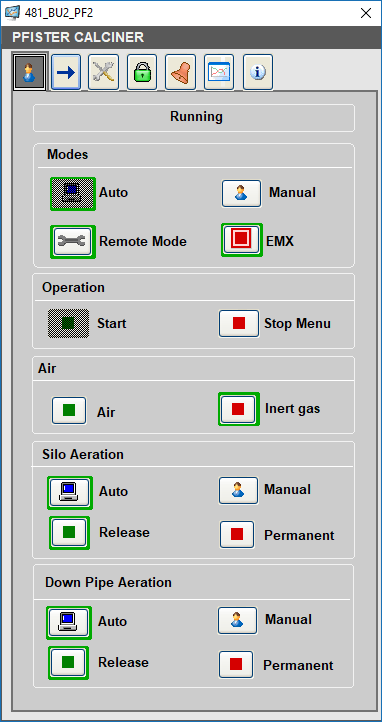The width and height of the screenshot is (382, 722).
Task: Open the maintenance wrench and screwdriver tab
Action: [104, 72]
